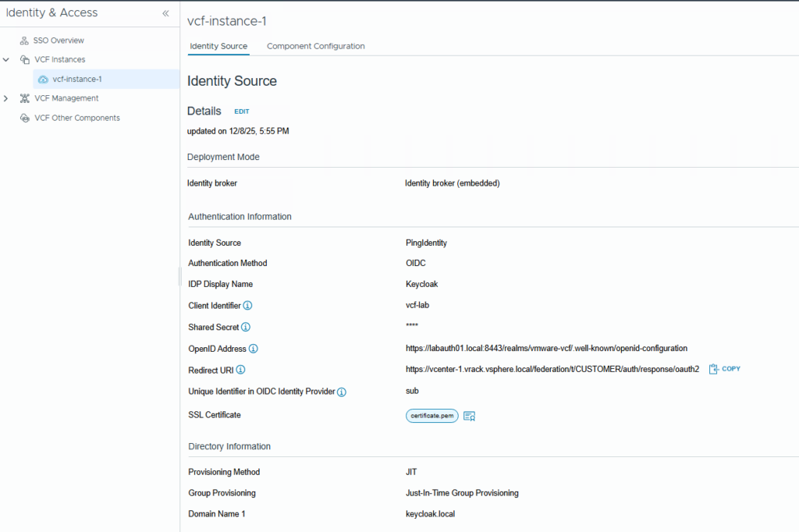Click the vcf-instance-1 cloud icon
This screenshot has width=799, height=532.
click(43, 80)
